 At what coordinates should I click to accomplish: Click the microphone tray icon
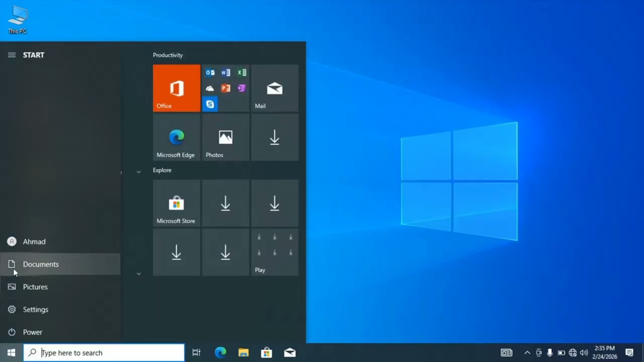pyautogui.click(x=550, y=352)
